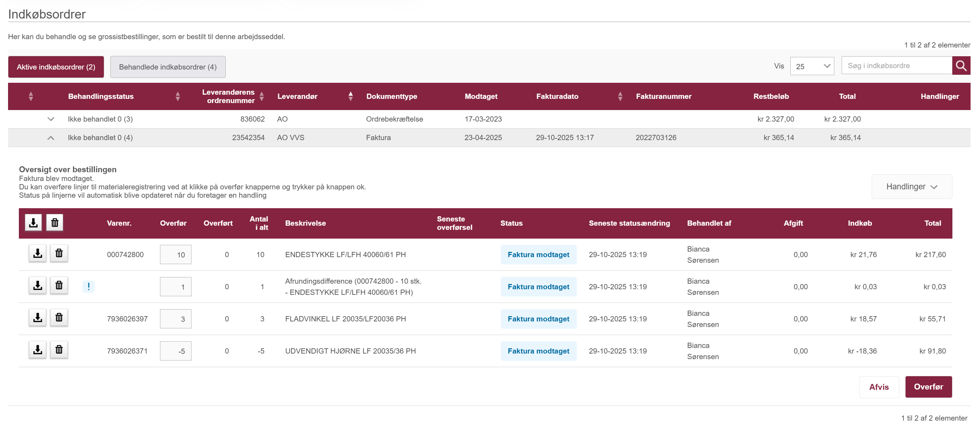Click the header delete-all trash icon
980x429 pixels.
(55, 223)
